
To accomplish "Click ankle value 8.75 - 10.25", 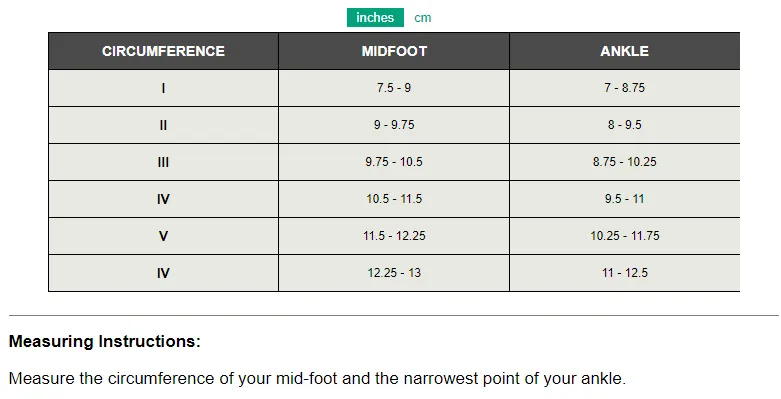I will [625, 162].
